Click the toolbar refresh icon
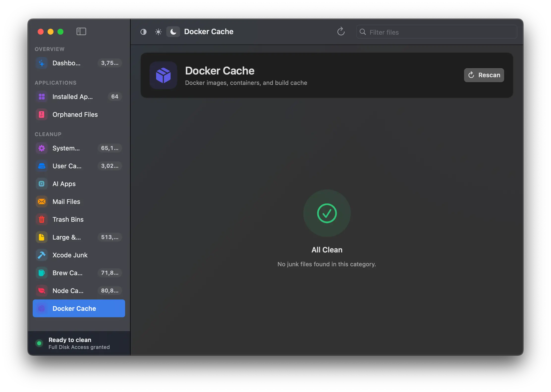551x392 pixels. tap(341, 31)
